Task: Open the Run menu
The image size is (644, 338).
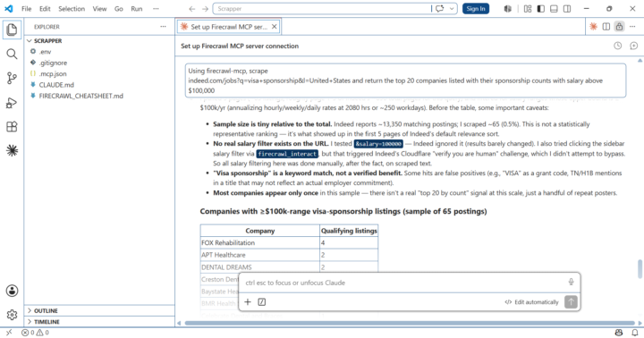Action: (x=136, y=9)
